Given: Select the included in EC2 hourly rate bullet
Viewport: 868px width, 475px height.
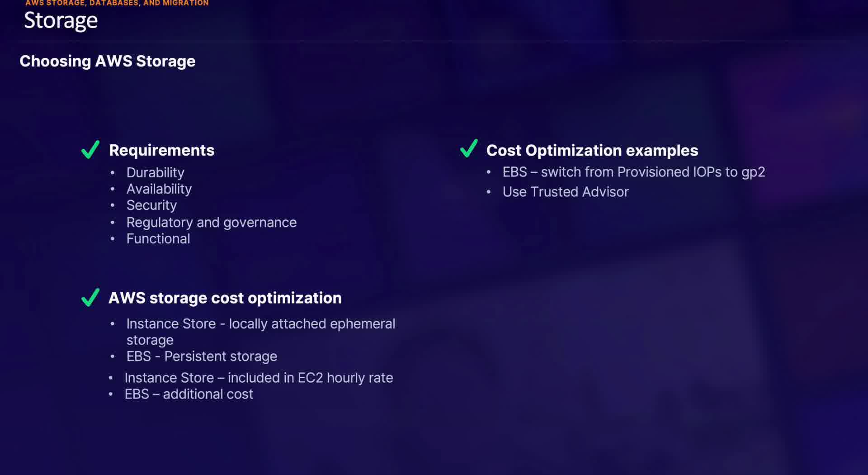Looking at the screenshot, I should [259, 378].
